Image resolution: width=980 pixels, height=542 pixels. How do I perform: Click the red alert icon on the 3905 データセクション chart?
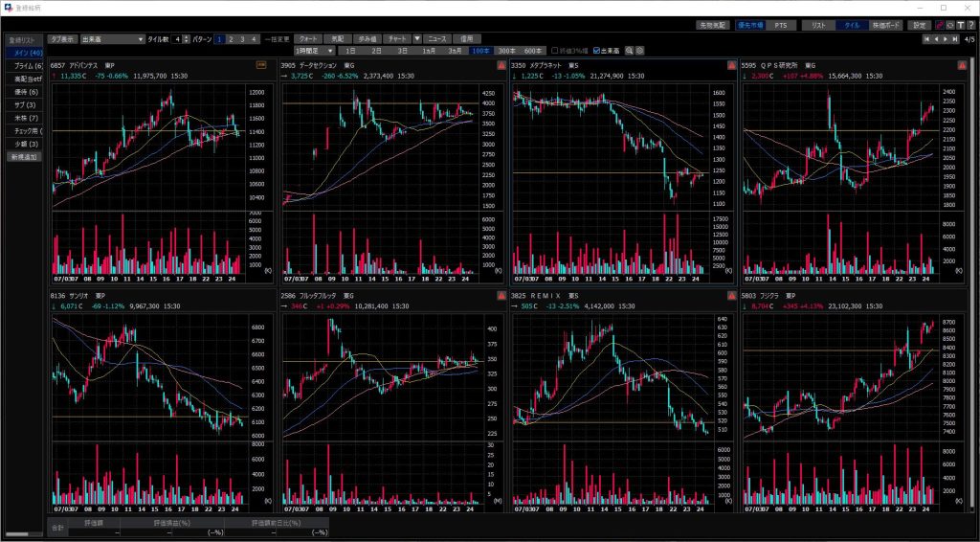point(501,65)
